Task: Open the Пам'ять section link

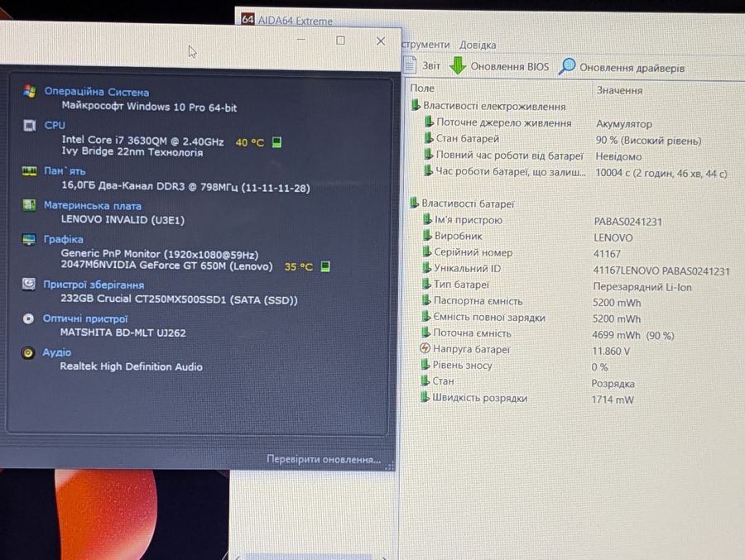Action: (x=65, y=170)
